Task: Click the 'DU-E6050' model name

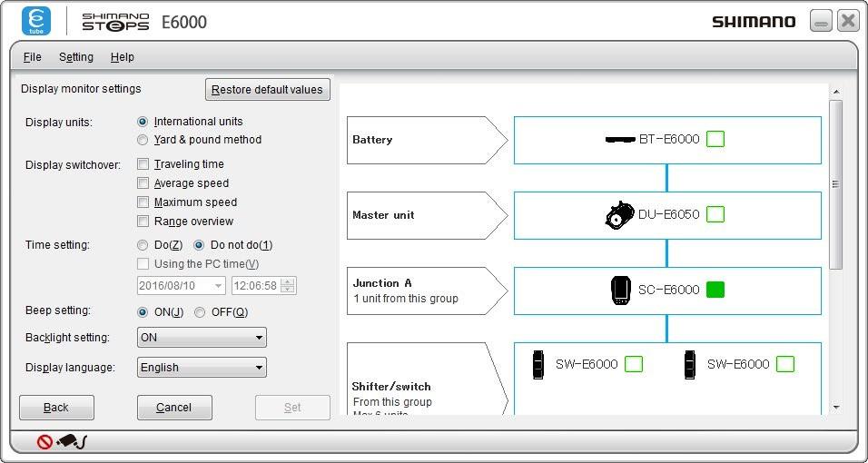Action: click(669, 215)
